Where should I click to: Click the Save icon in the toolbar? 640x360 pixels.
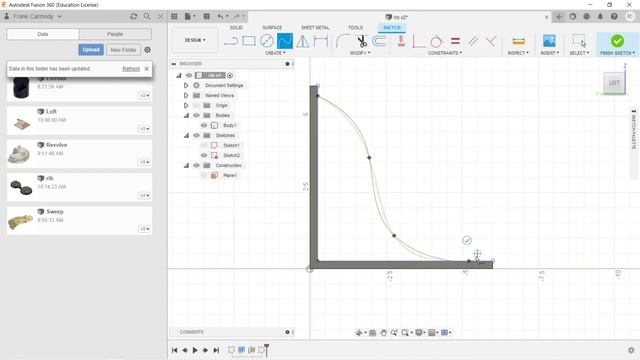point(207,16)
